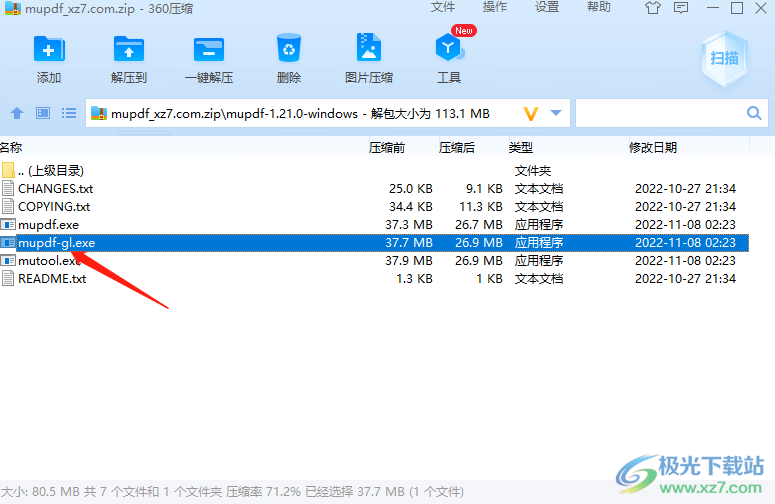The width and height of the screenshot is (775, 504).
Task: Open the skin (shirt) icon in the title bar
Action: (653, 8)
